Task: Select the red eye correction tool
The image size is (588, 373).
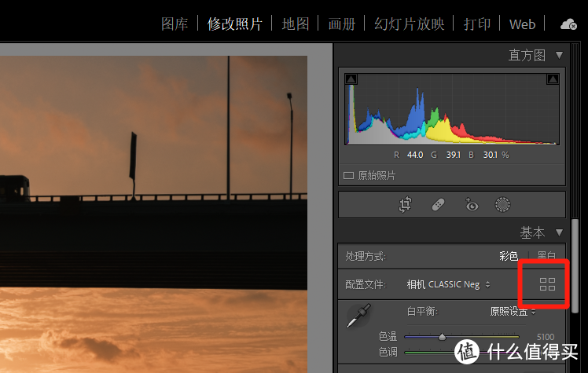Action: click(x=472, y=205)
